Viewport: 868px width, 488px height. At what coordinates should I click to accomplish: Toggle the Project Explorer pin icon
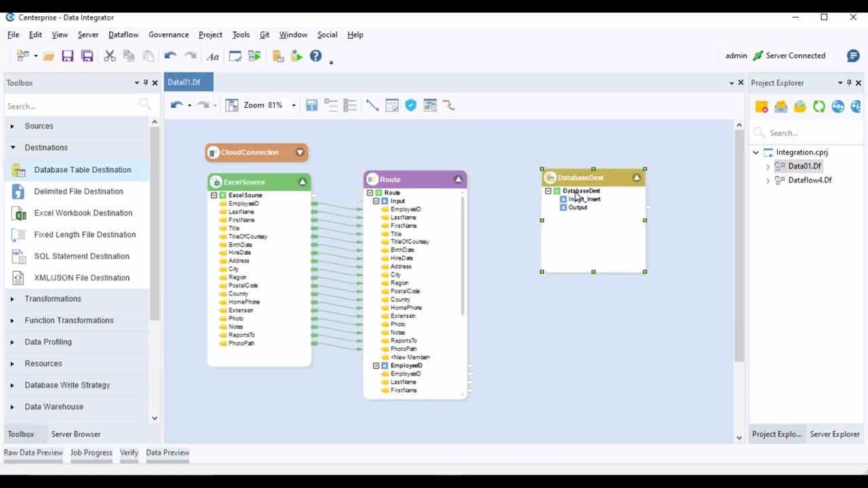(x=849, y=83)
